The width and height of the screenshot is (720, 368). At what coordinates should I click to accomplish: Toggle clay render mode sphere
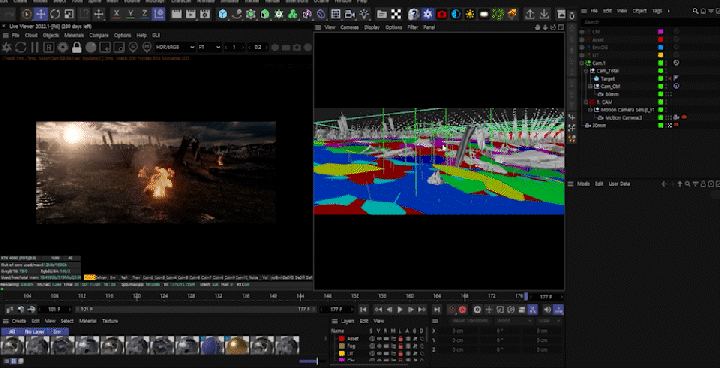coord(90,47)
